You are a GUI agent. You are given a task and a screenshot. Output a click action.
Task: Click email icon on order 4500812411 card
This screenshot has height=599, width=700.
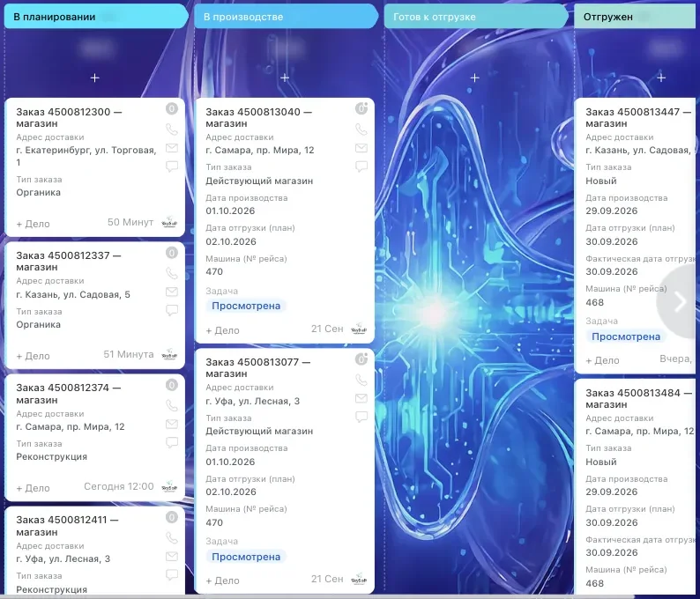pyautogui.click(x=172, y=556)
